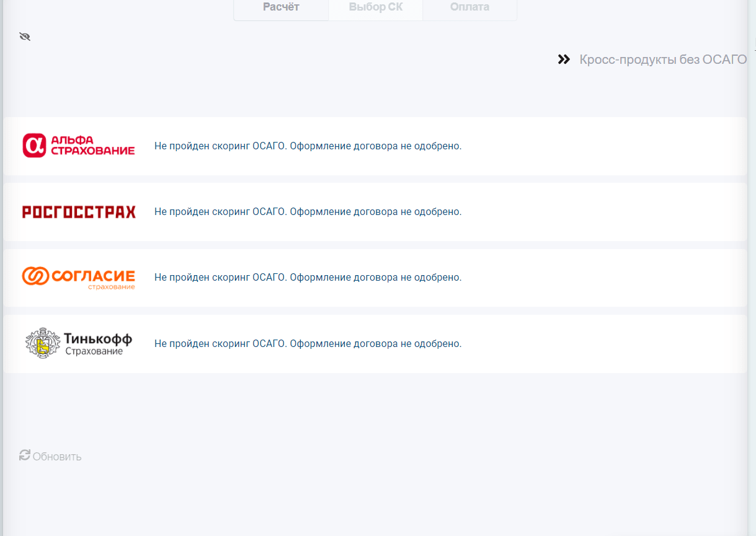The width and height of the screenshot is (756, 536).
Task: Click the Росгосстрах logo
Action: click(x=79, y=212)
